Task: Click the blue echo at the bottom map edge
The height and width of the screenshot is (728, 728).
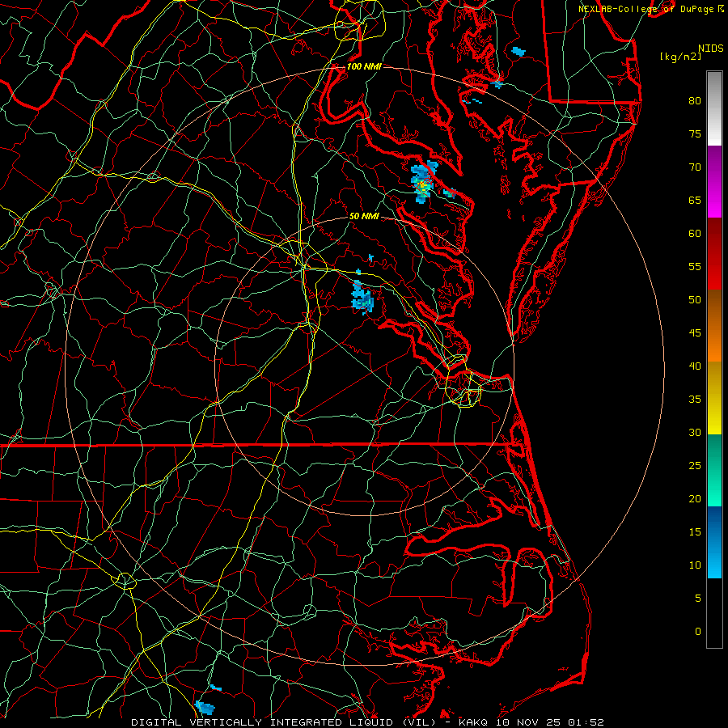Action: click(205, 708)
